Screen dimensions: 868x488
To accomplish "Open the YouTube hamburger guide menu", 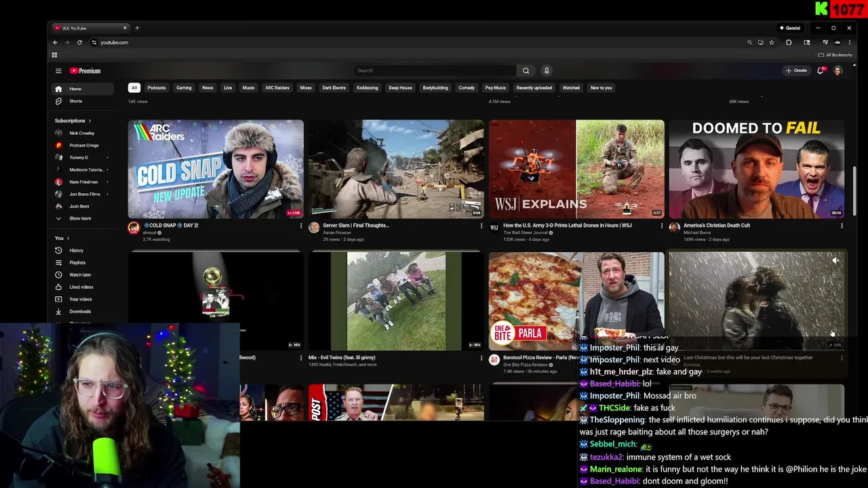I will point(58,70).
